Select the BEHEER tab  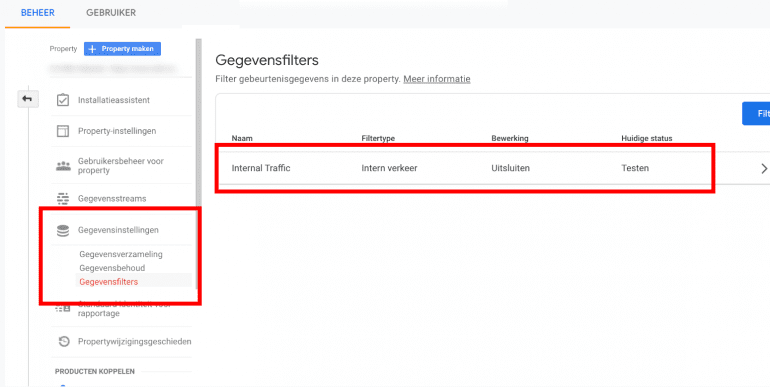point(37,13)
